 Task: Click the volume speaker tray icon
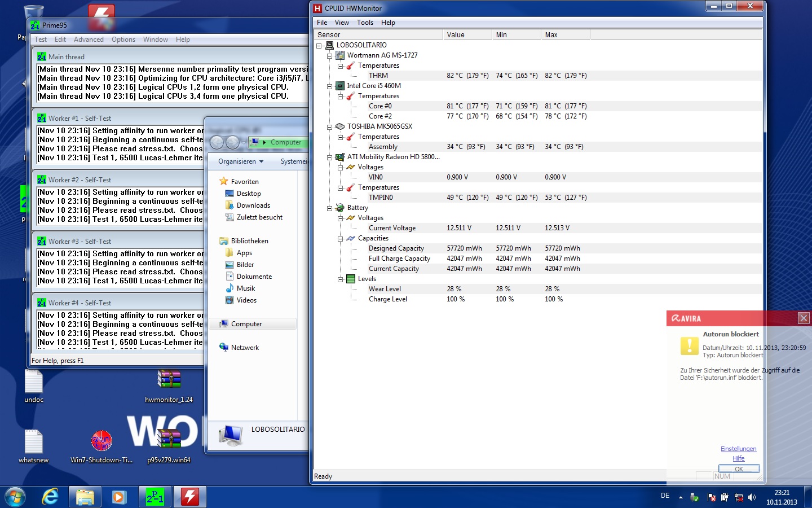point(752,497)
